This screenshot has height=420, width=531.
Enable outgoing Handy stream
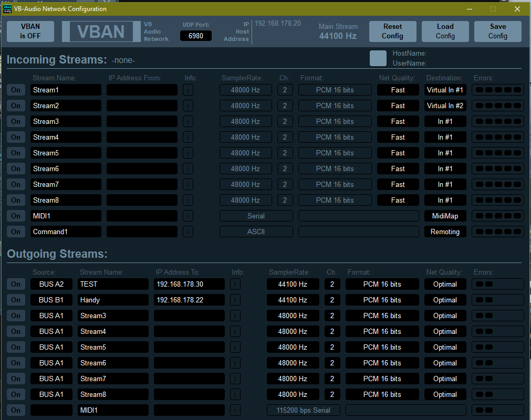pyautogui.click(x=16, y=300)
